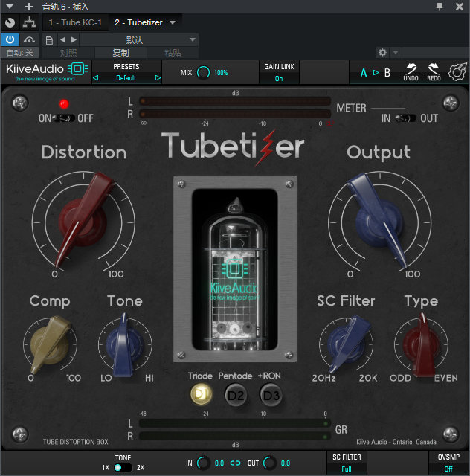
Task: Open the Default preset name menu
Action: pyautogui.click(x=126, y=78)
